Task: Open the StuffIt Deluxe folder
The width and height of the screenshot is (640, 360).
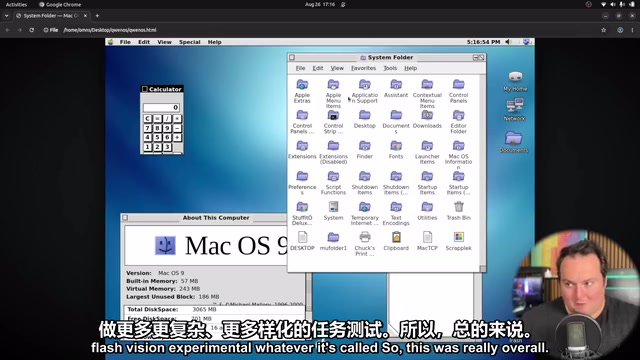Action: click(302, 207)
